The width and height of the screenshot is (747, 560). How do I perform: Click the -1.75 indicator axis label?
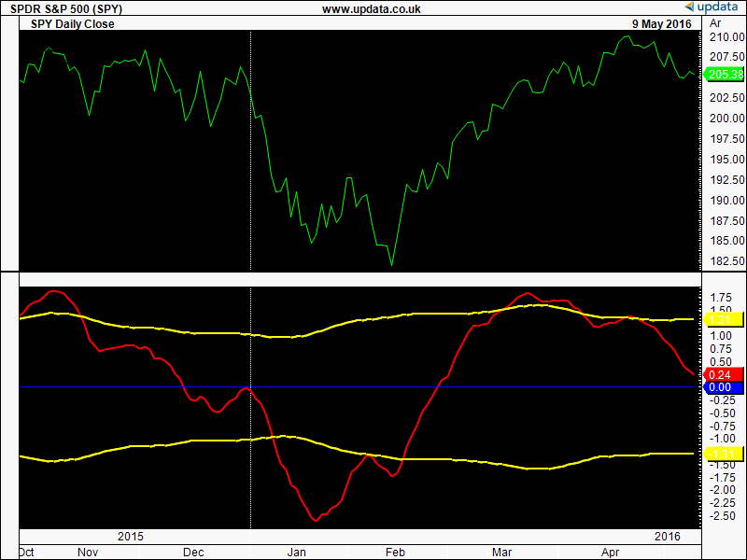click(x=722, y=477)
